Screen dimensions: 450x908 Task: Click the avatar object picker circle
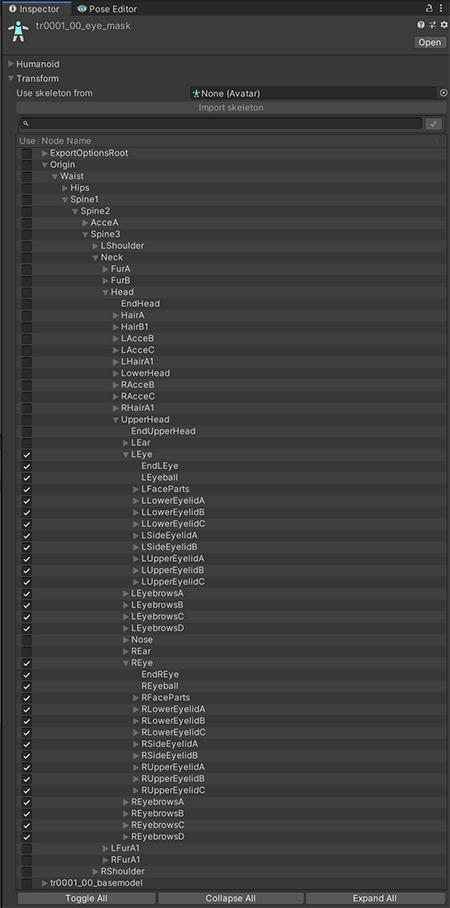444,93
